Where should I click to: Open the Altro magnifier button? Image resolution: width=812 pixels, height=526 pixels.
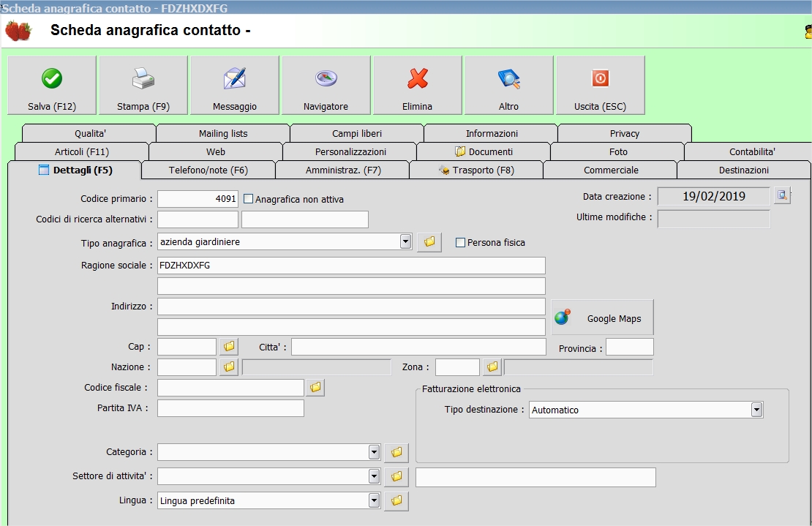tap(509, 85)
